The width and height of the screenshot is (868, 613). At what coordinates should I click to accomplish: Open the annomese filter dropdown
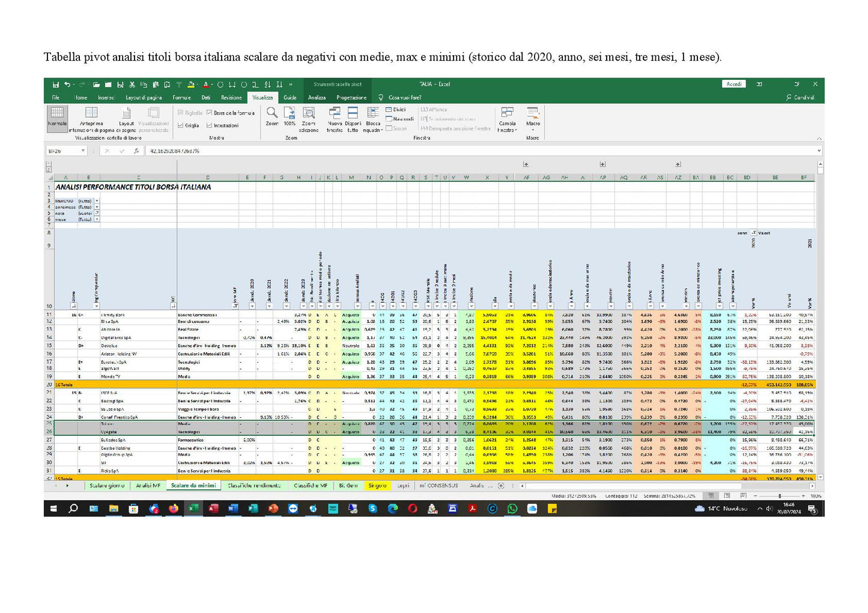(x=97, y=207)
